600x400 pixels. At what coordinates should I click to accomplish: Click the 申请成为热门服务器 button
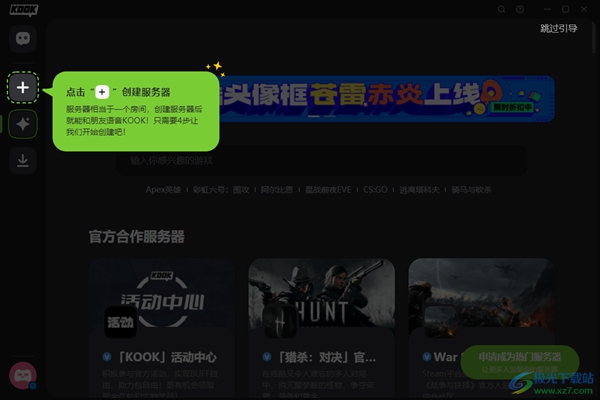click(519, 358)
